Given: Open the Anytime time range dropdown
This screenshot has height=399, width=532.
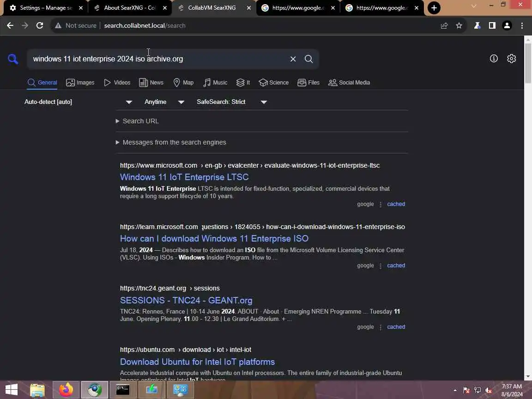Looking at the screenshot, I should point(164,102).
